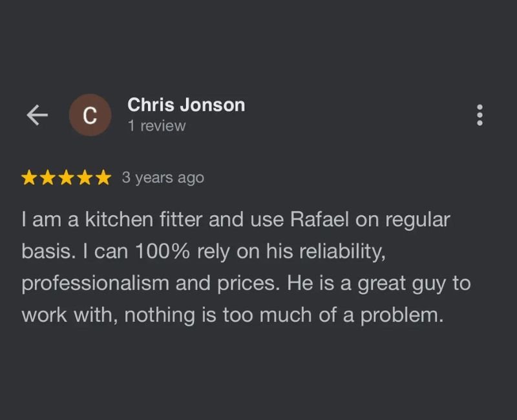517x420 pixels.
Task: Click the '3 years ago' timestamp
Action: (x=163, y=178)
